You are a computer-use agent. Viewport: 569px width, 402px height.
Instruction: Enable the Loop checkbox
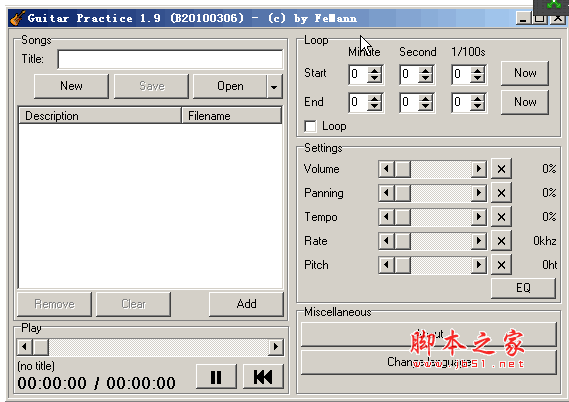click(x=311, y=126)
